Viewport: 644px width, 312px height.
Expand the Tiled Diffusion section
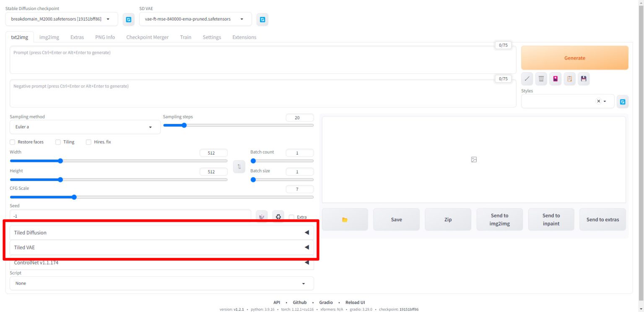[x=161, y=233]
